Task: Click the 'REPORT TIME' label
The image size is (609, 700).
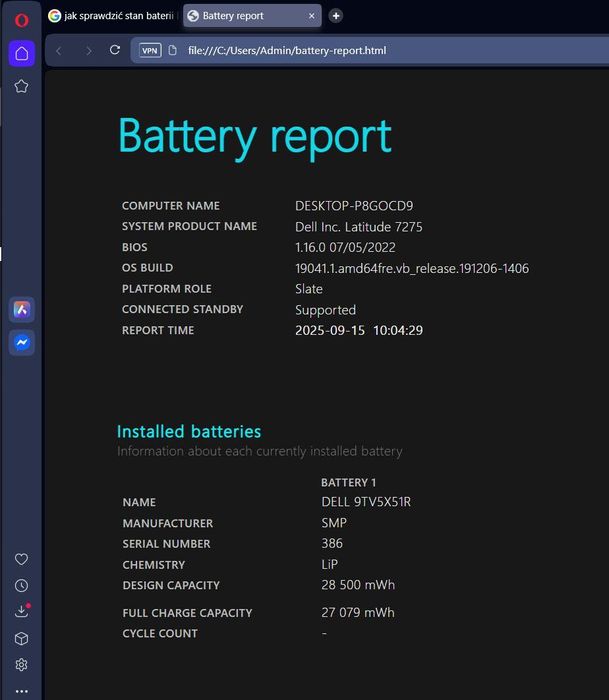Action: click(x=158, y=330)
